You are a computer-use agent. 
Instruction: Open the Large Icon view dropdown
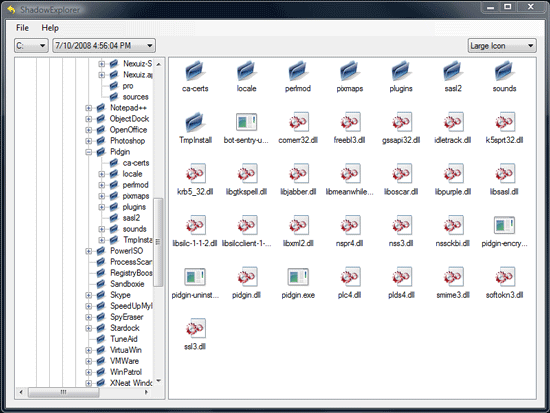pyautogui.click(x=502, y=46)
